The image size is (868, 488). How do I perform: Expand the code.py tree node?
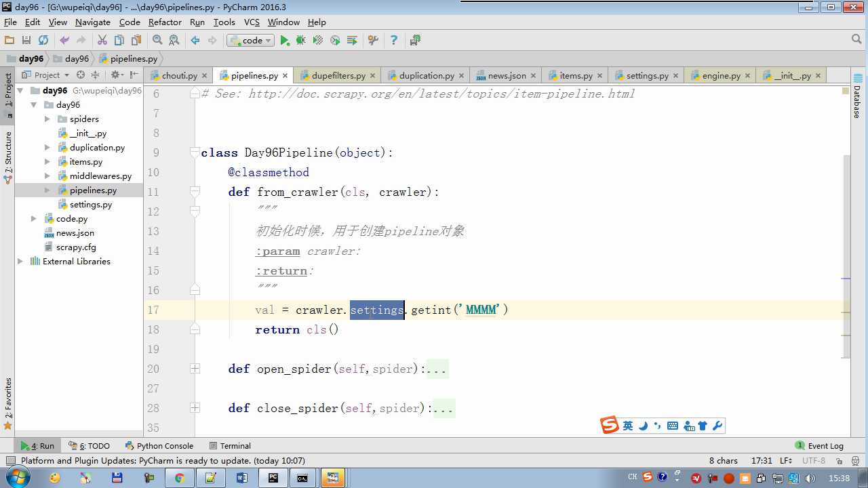pyautogui.click(x=33, y=219)
